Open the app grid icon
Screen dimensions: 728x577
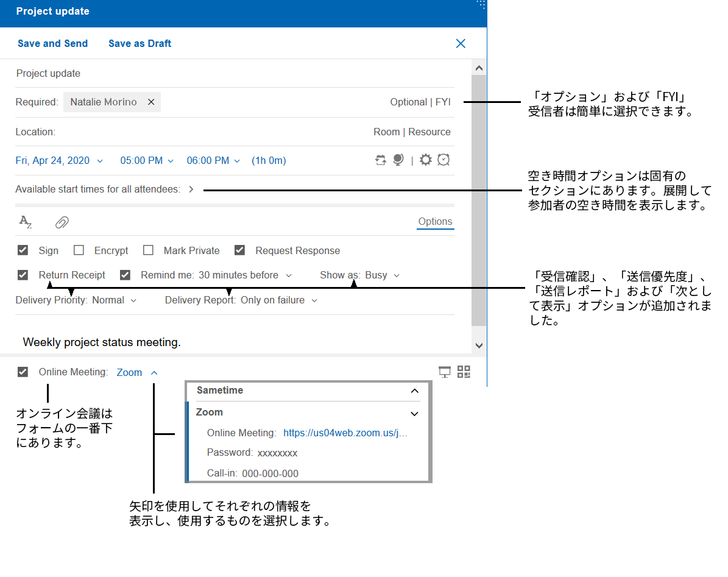[x=464, y=372]
